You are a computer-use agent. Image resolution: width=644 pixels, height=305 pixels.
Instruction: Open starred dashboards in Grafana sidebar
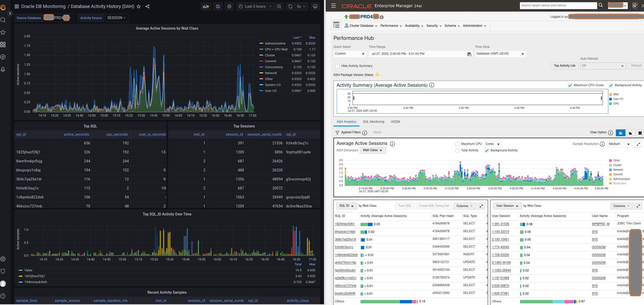pyautogui.click(x=3, y=32)
